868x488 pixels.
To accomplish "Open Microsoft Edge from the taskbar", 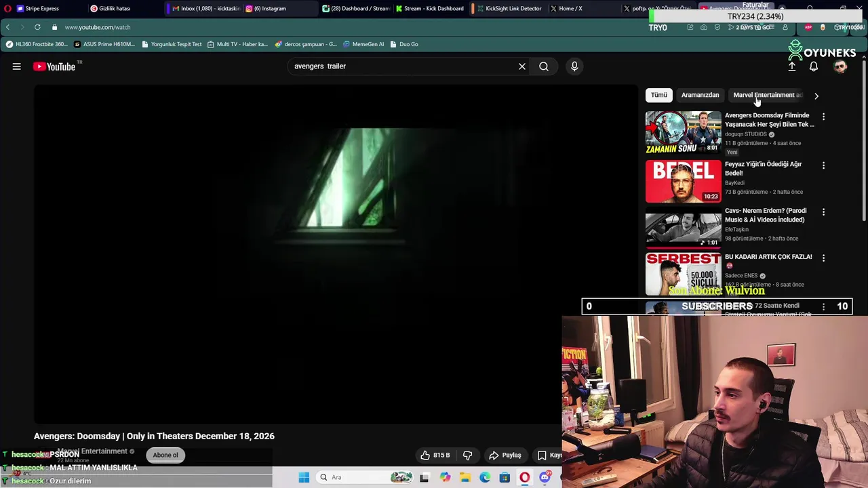I will [x=485, y=478].
